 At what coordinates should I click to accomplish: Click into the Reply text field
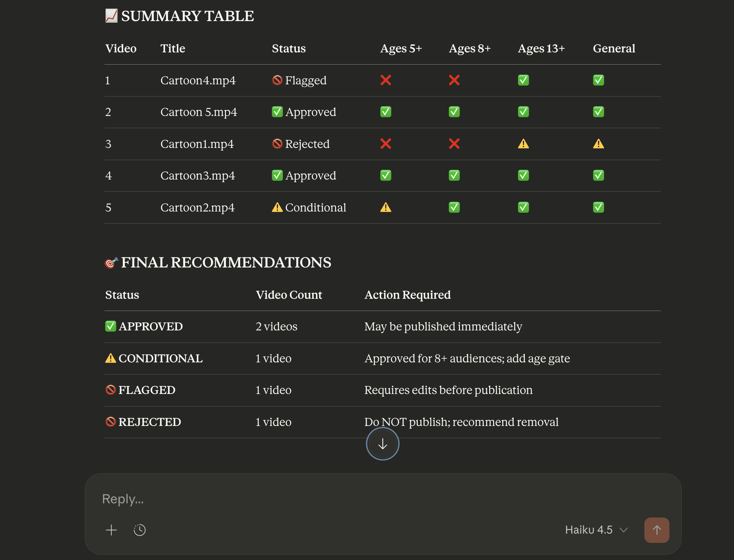click(367, 499)
